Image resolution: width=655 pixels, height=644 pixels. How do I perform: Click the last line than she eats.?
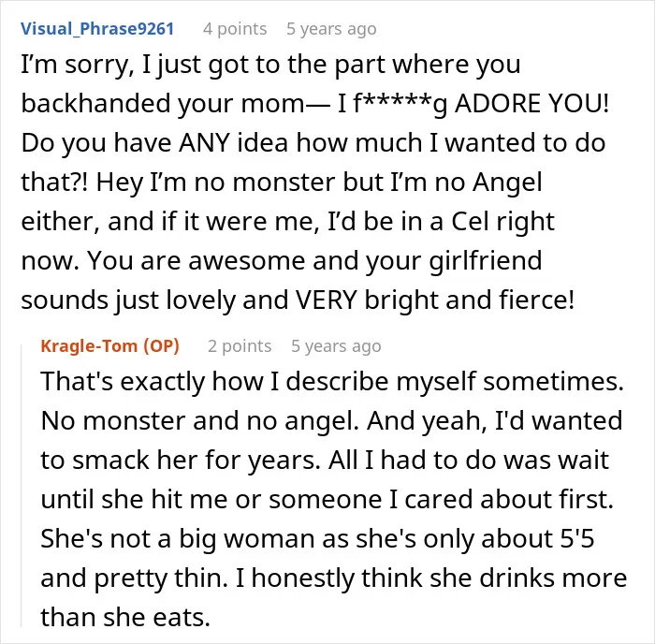tap(125, 617)
